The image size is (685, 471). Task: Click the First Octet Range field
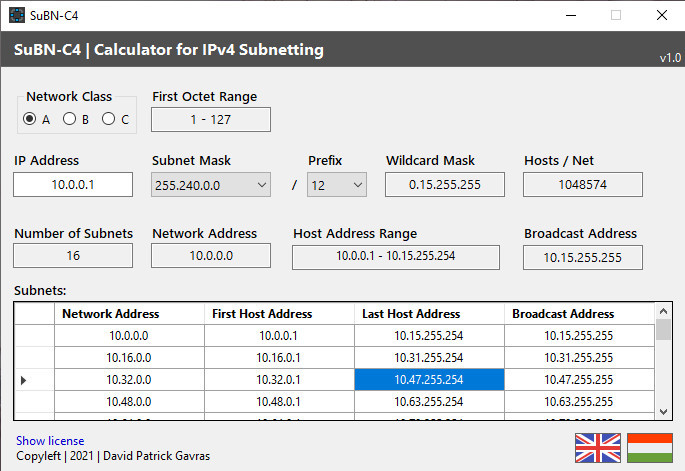(x=211, y=119)
